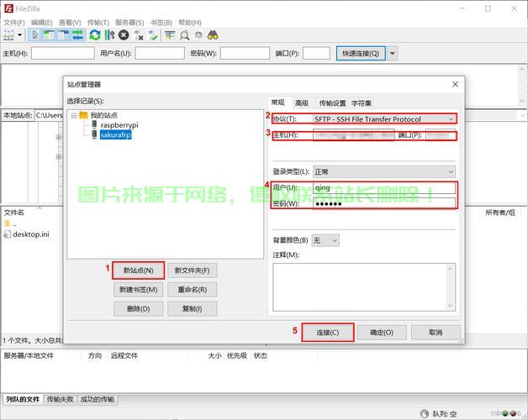The height and width of the screenshot is (420, 528).
Task: Toggle transfer queue display icon
Action: click(x=78, y=35)
